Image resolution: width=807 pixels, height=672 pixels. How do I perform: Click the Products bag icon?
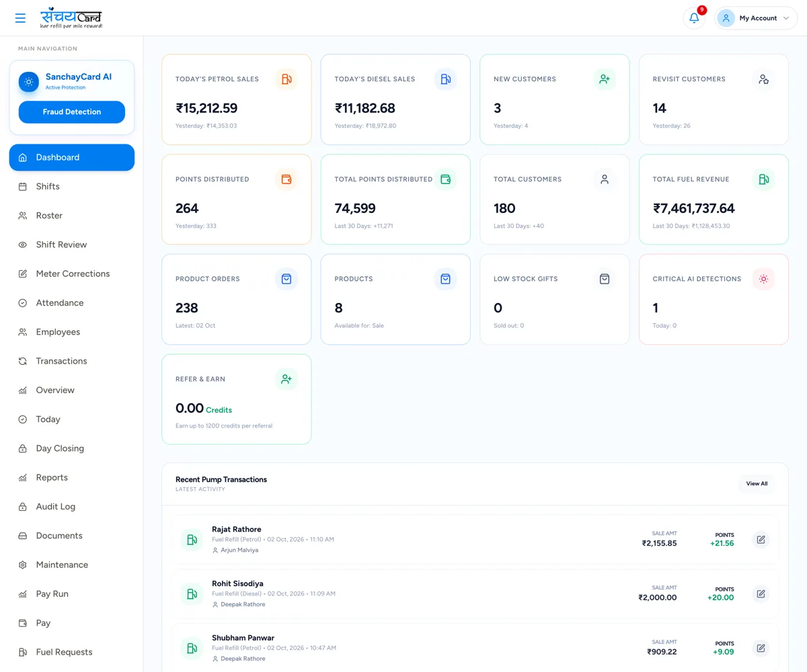click(445, 279)
